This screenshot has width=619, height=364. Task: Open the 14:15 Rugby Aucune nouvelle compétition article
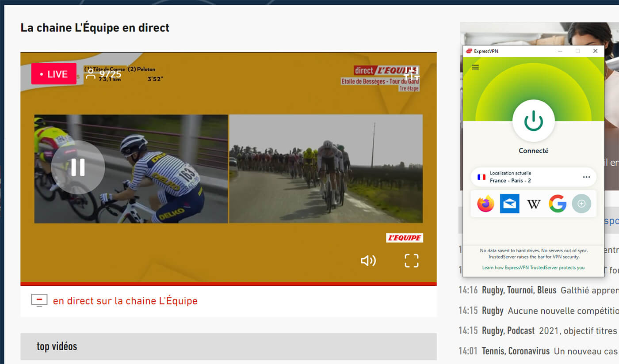(539, 311)
